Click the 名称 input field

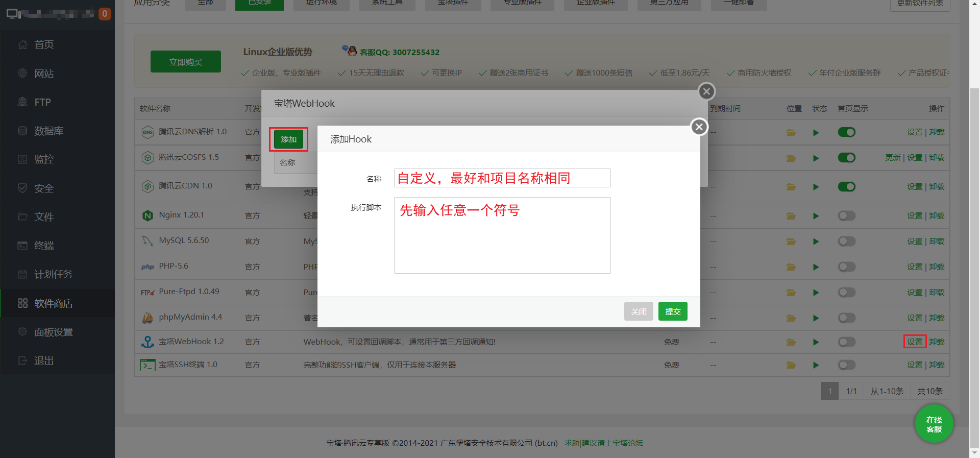tap(502, 178)
